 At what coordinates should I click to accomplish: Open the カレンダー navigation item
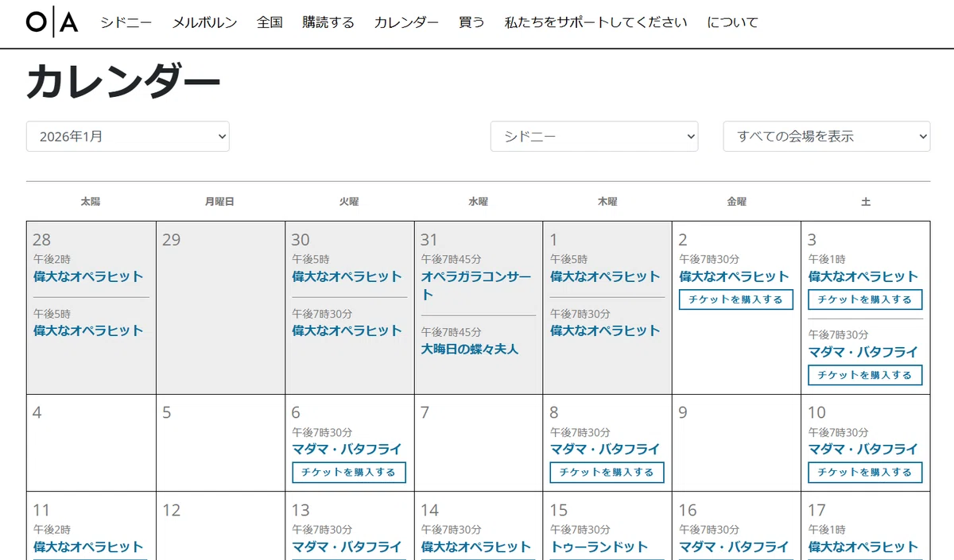[406, 22]
